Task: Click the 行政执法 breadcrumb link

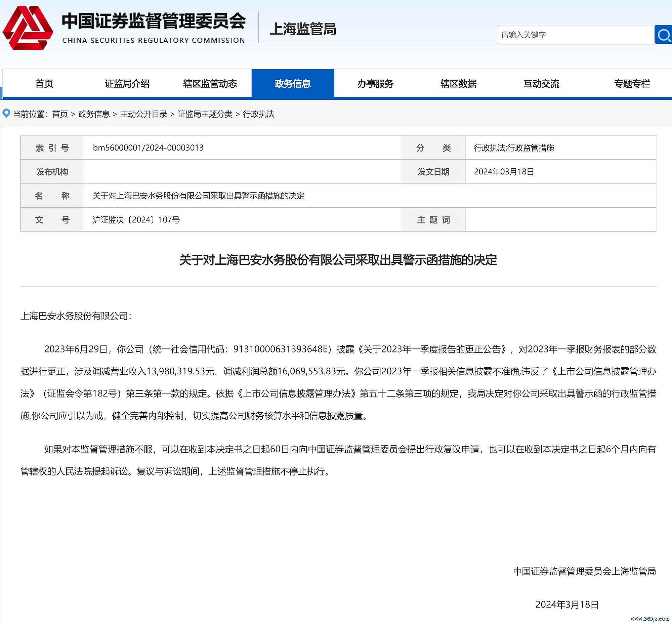Action: coord(259,114)
